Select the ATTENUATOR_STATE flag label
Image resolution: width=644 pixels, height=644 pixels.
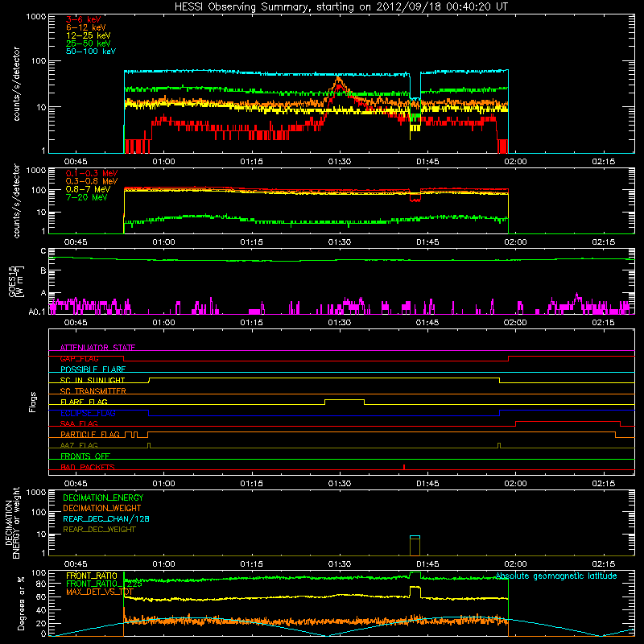pyautogui.click(x=97, y=348)
